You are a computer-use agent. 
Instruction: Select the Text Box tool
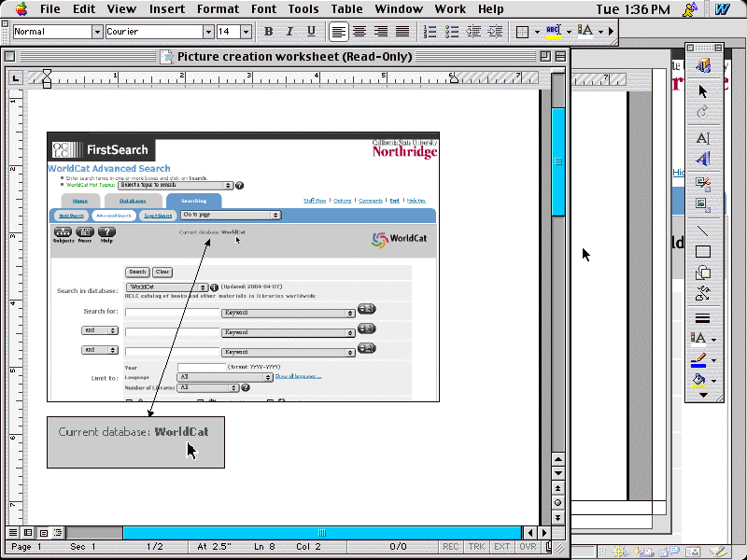tap(703, 138)
